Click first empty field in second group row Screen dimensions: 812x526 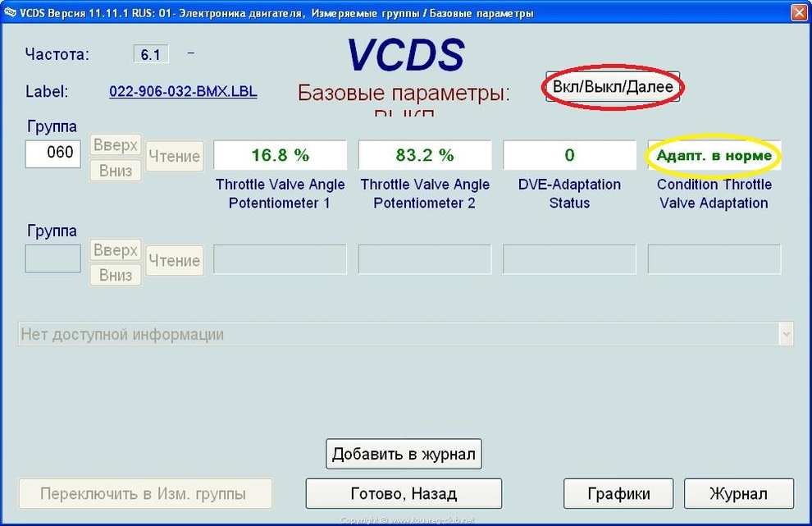(x=281, y=259)
